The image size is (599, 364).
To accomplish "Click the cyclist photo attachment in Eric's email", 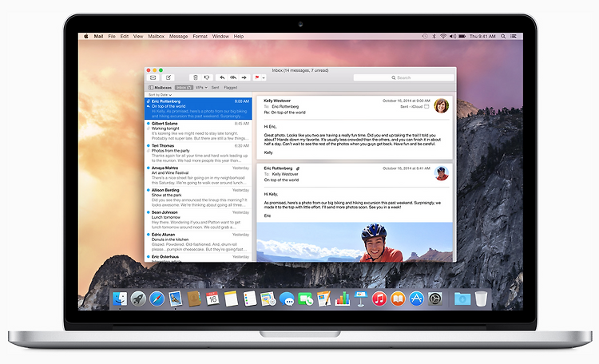I will pyautogui.click(x=355, y=242).
